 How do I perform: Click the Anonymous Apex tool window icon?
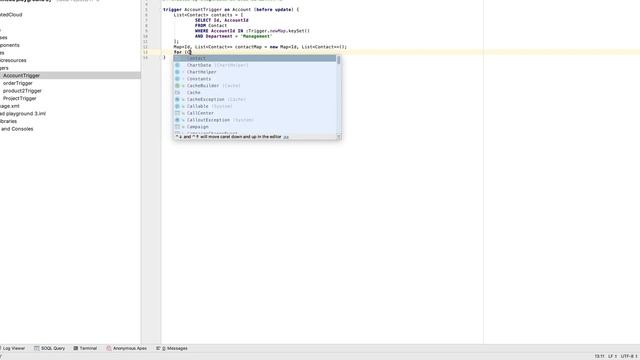[109, 348]
